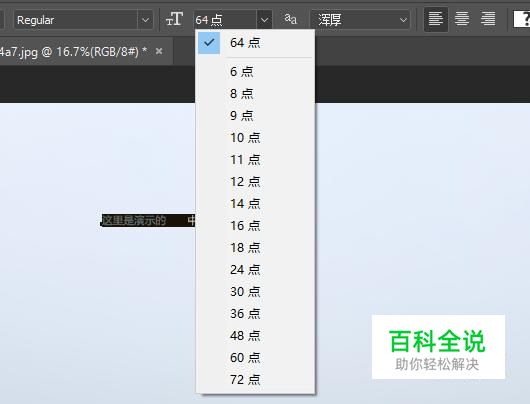Click the font size TT icon
This screenshot has width=530, height=404.
click(x=174, y=19)
